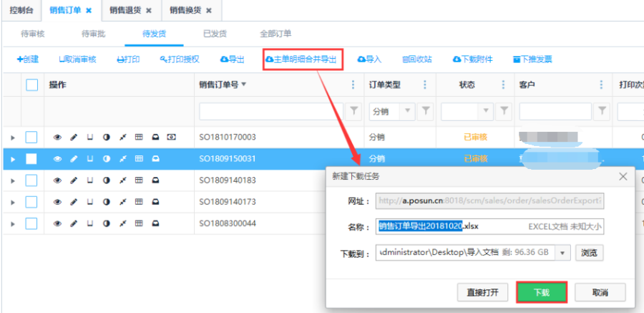Switch to the 已发货 tab
644x313 pixels.
215,34
